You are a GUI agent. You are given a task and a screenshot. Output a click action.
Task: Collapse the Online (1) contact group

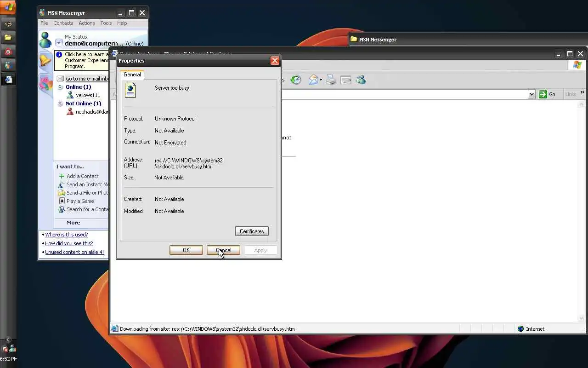tap(60, 87)
